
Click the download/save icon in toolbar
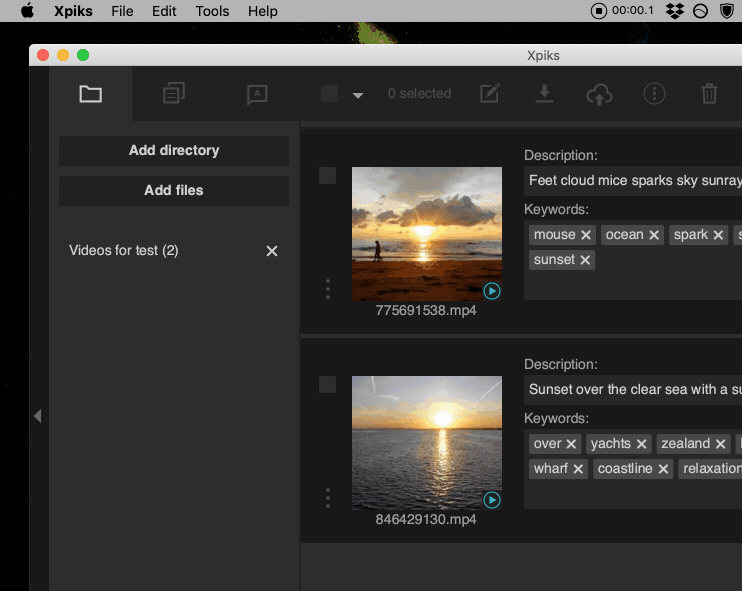pos(544,94)
